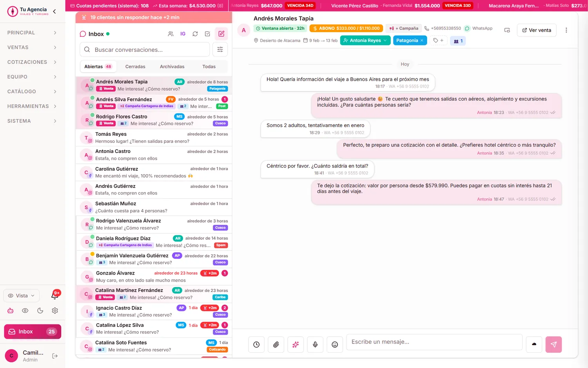
Task: Open the Antonia Reyes assignee dropdown
Action: coord(365,40)
